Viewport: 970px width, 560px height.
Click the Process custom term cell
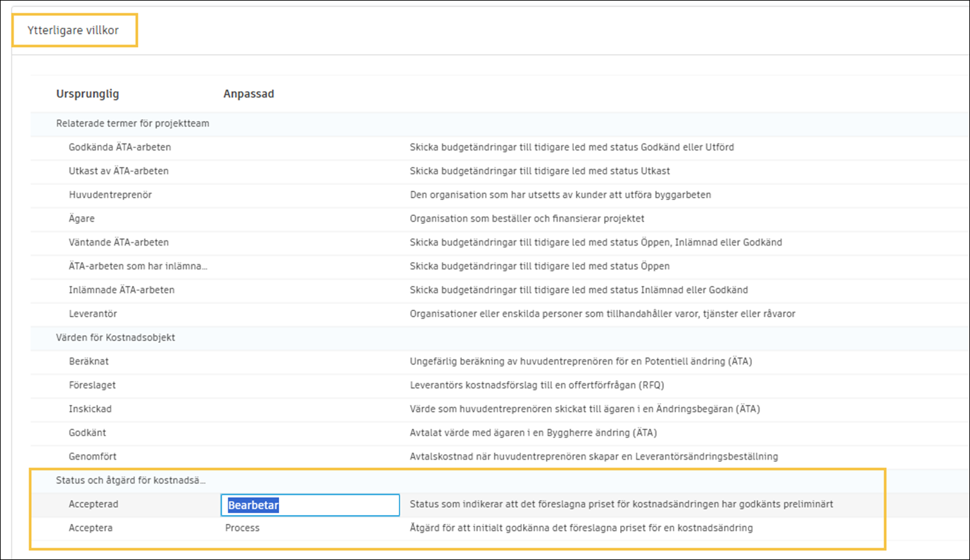coord(243,528)
